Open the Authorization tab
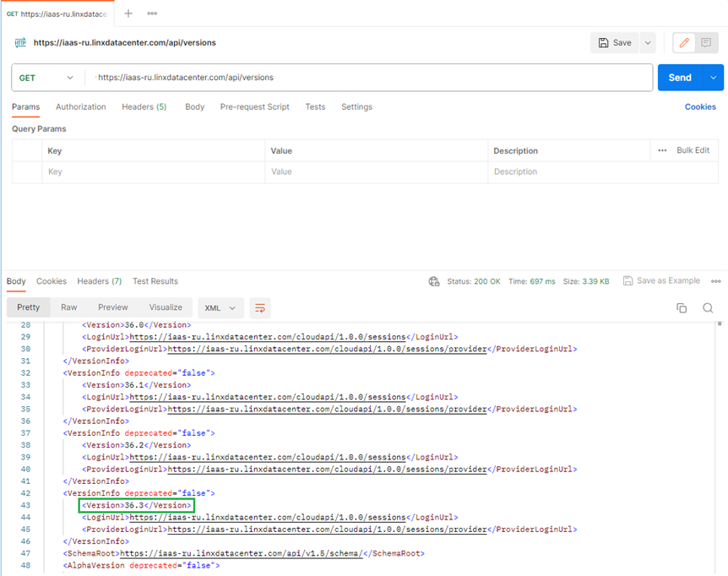Viewport: 728px width, 576px height. point(81,106)
